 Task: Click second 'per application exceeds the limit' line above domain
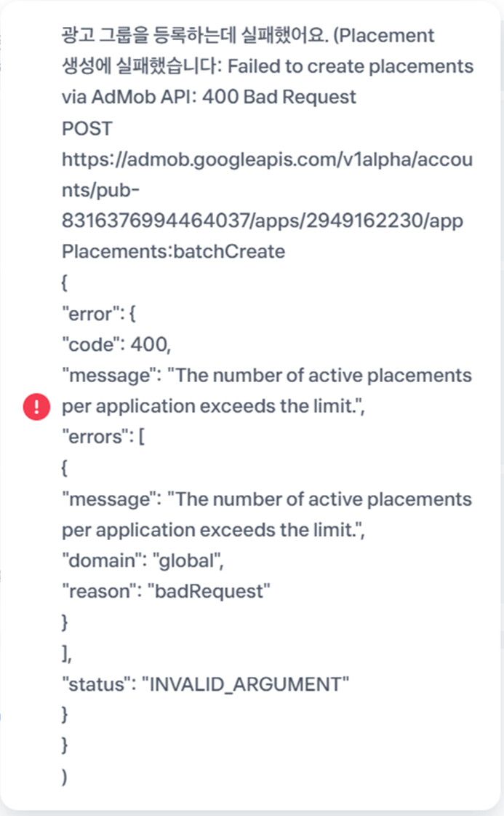[x=213, y=530]
